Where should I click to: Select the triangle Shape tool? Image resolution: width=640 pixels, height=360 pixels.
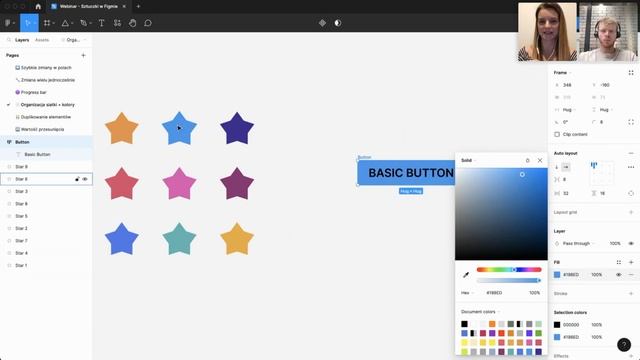pos(65,23)
